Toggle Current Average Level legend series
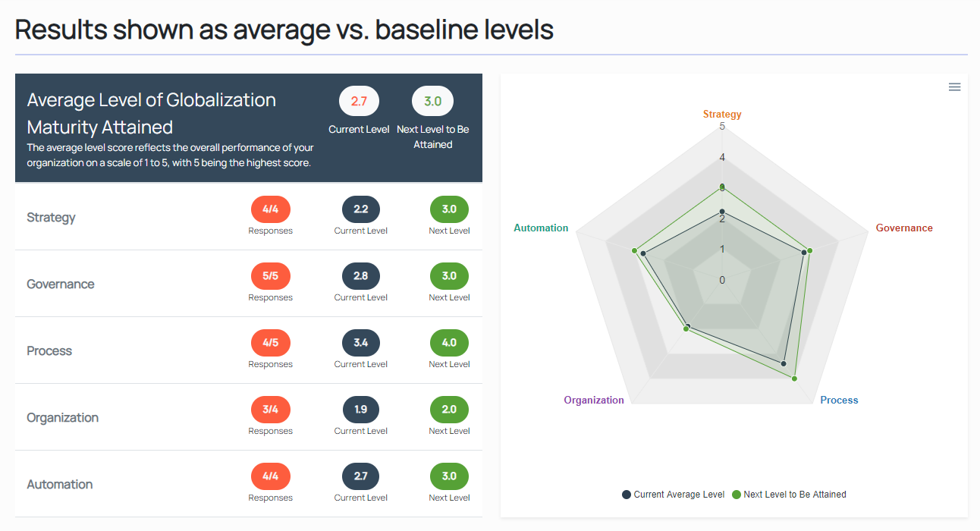 point(673,495)
